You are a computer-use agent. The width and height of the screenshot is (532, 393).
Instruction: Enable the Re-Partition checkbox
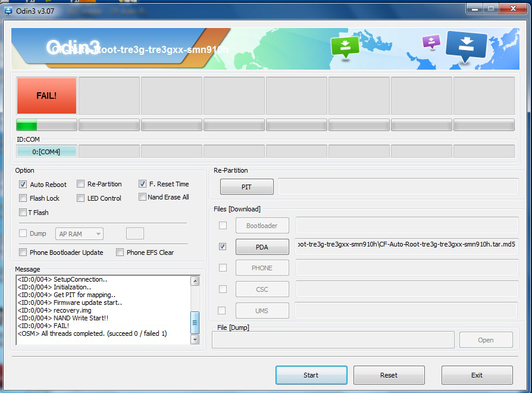[x=80, y=185]
